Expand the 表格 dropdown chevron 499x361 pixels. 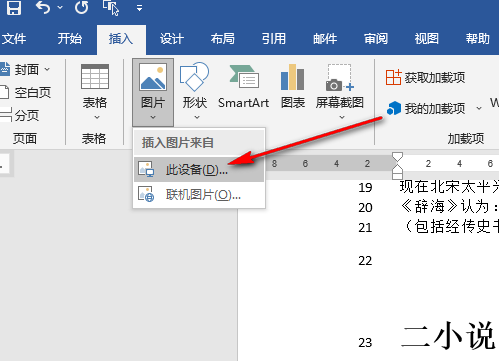97,117
